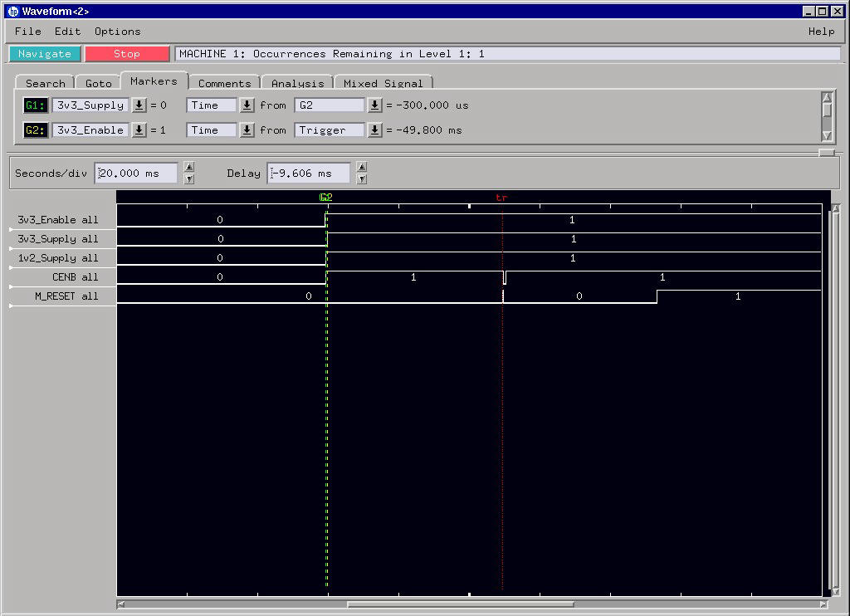Open the Edit menu
The height and width of the screenshot is (616, 850).
click(67, 32)
